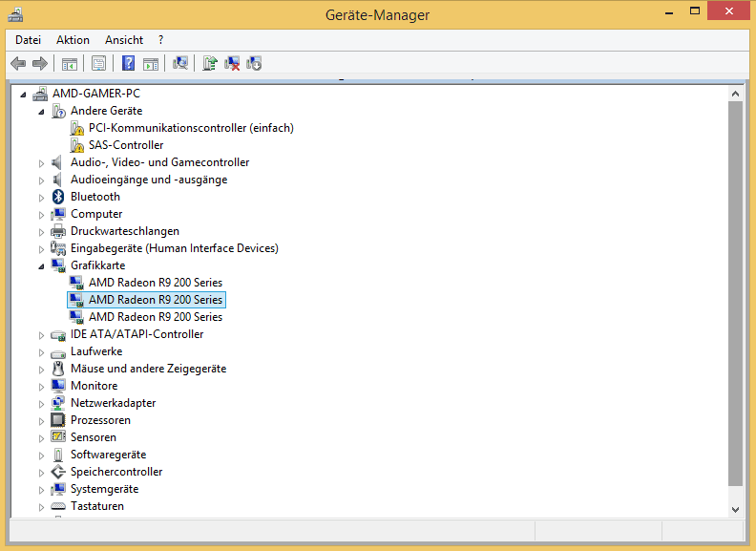Screen dimensions: 756x551
Task: Expand the Systemgeräte category
Action: coord(41,490)
